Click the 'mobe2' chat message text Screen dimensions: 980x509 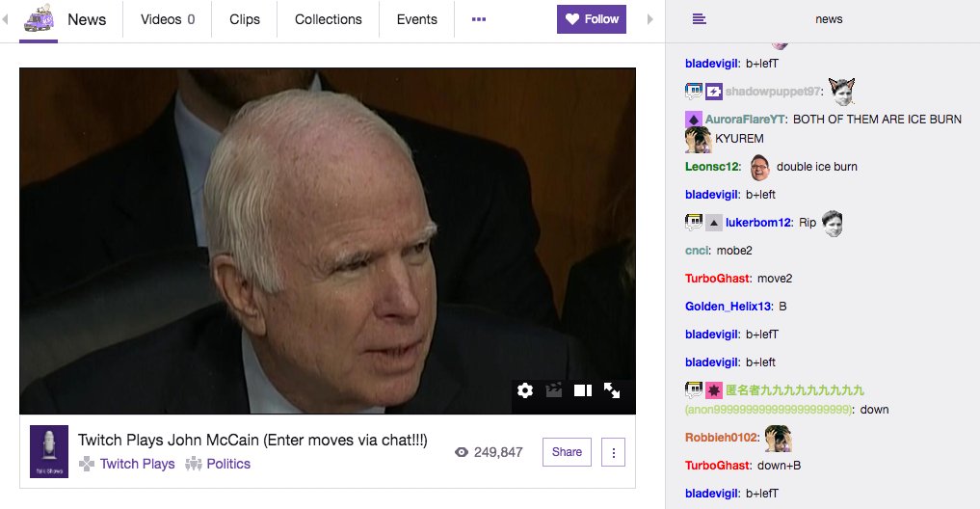(x=734, y=251)
